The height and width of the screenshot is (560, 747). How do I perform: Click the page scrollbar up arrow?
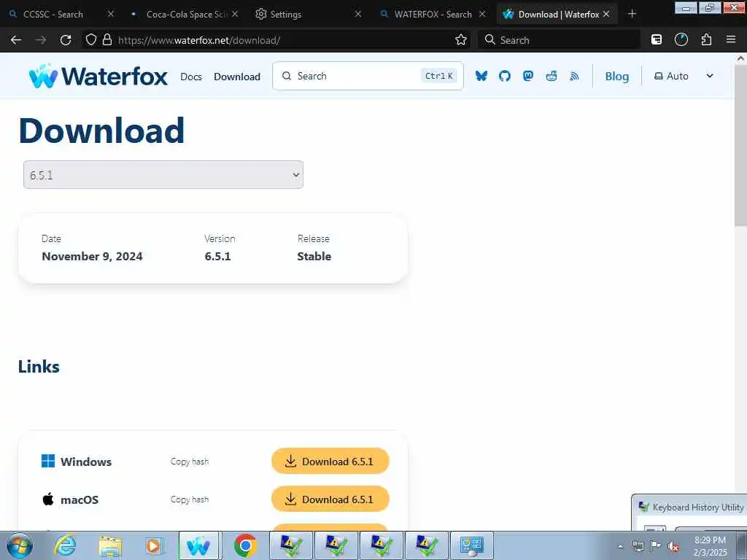(741, 58)
